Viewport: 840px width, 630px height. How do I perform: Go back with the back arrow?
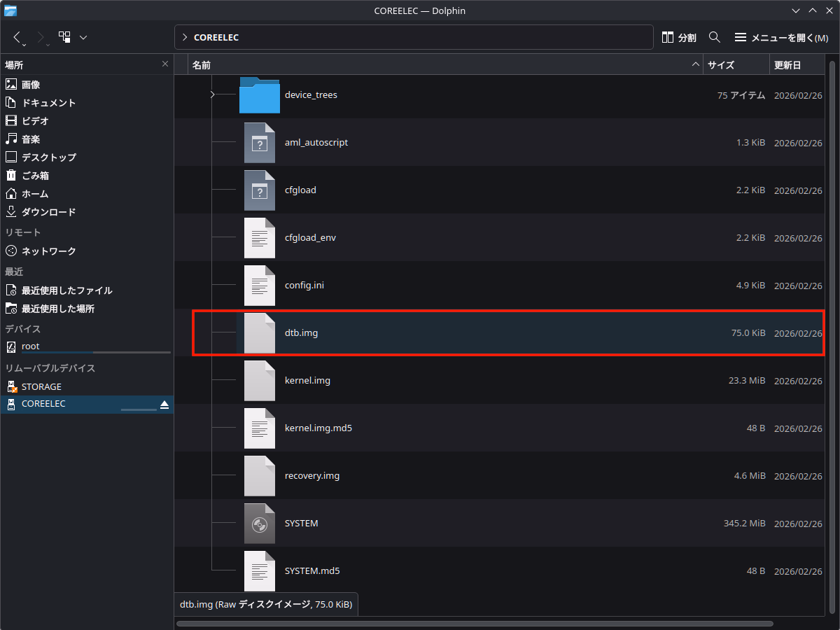(x=19, y=37)
